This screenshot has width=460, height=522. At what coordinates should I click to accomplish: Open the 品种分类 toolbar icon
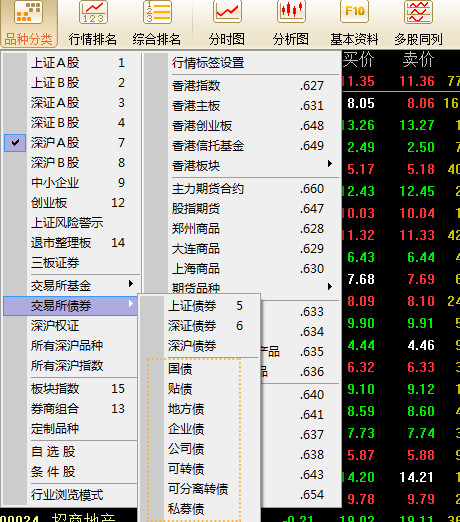coord(29,24)
